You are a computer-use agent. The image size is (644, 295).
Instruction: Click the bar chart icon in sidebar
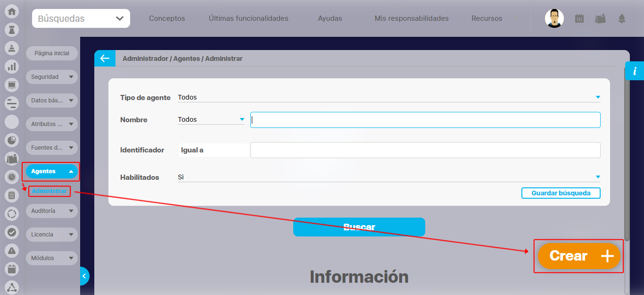12,67
